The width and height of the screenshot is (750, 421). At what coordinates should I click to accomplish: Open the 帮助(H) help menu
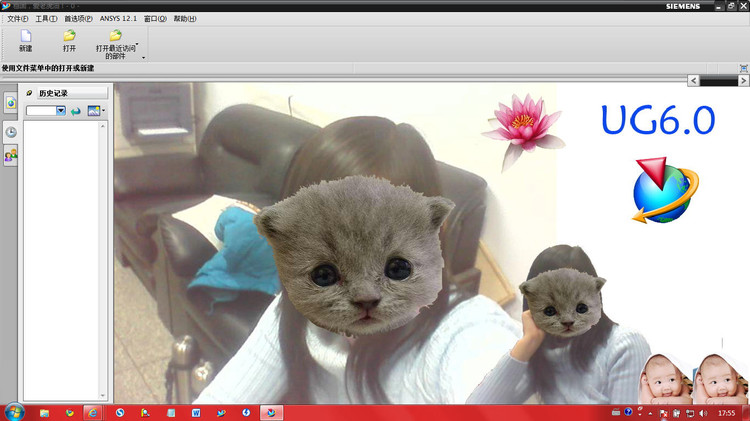(x=185, y=19)
